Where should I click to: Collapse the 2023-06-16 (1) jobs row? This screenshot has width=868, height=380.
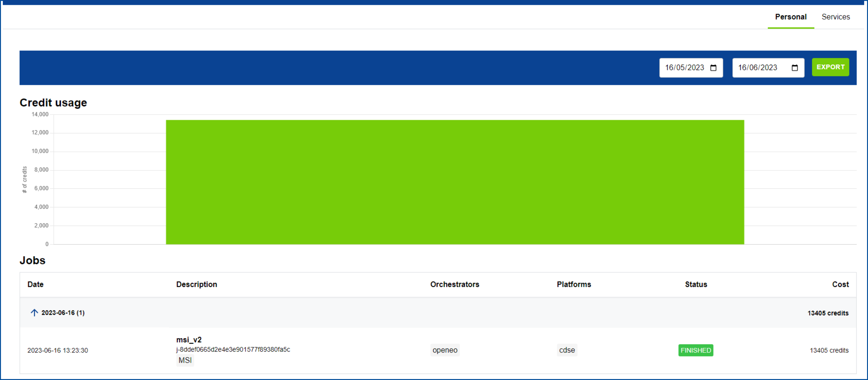[63, 313]
